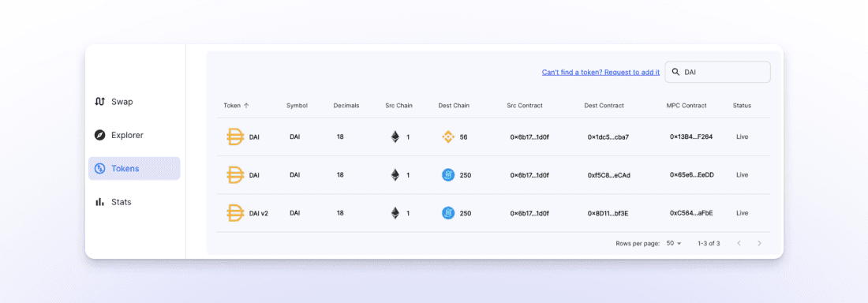The image size is (868, 303).
Task: Click the Ethereum icon in chain 56 row
Action: (x=395, y=137)
